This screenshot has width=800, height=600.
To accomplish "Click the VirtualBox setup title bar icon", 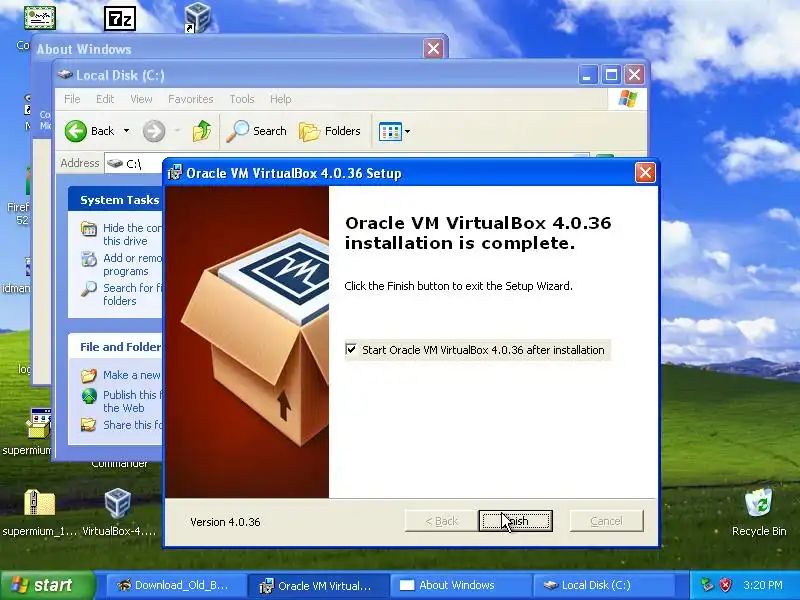I will click(174, 173).
